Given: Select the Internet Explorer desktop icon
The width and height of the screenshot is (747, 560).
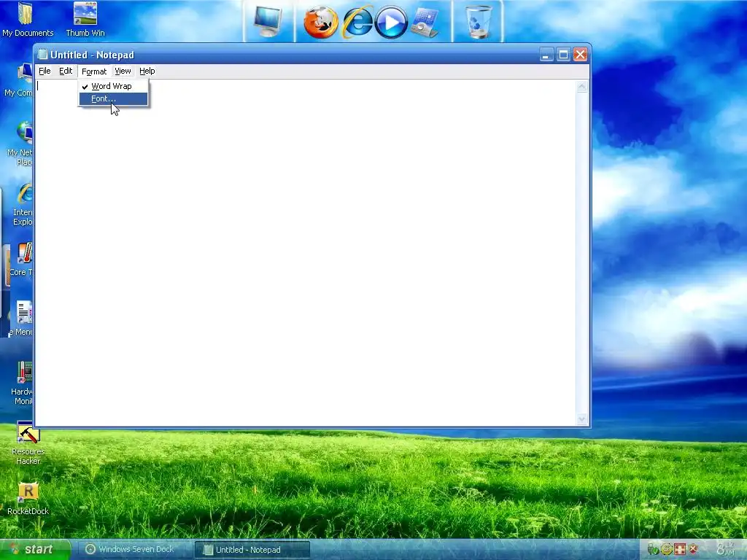Looking at the screenshot, I should tap(23, 205).
